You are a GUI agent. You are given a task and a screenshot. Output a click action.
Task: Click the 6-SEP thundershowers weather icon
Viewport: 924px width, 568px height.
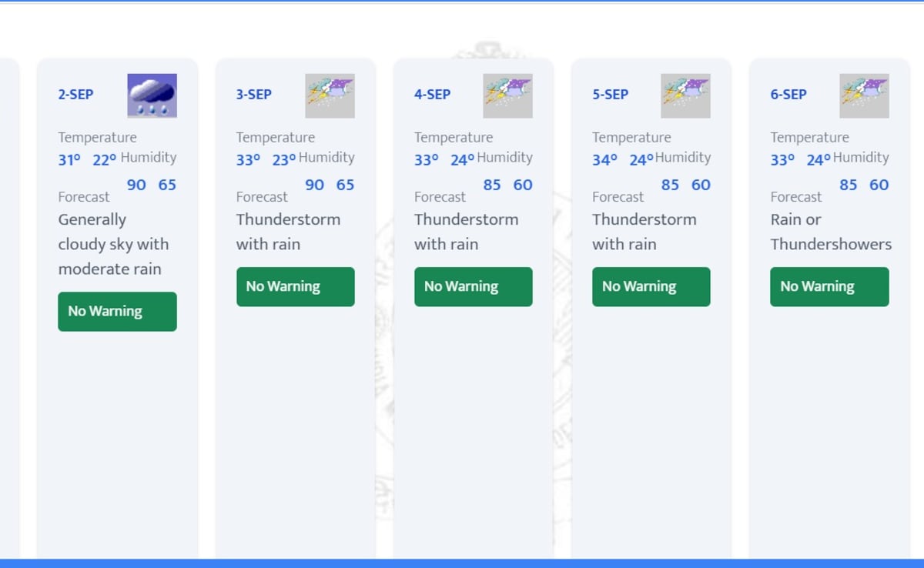click(864, 95)
